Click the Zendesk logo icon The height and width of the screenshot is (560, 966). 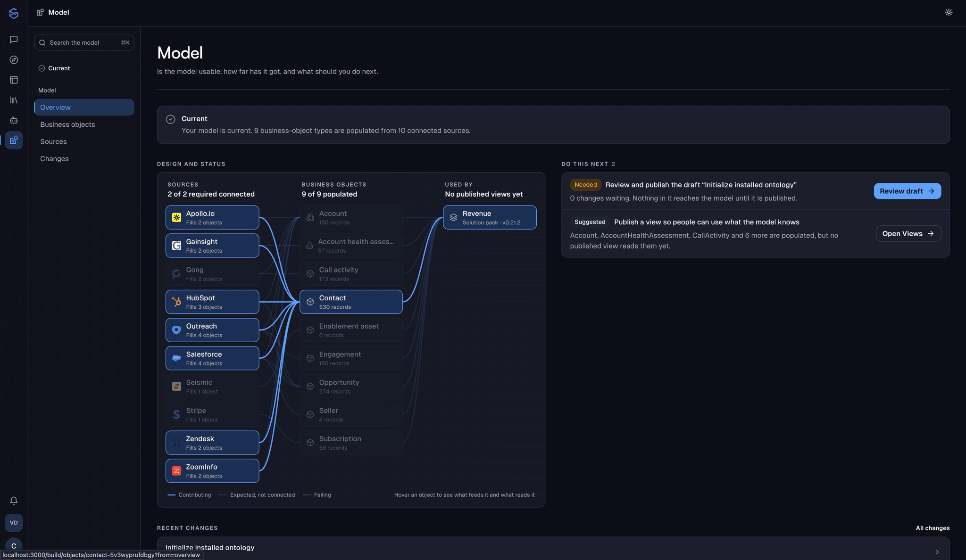tap(176, 443)
